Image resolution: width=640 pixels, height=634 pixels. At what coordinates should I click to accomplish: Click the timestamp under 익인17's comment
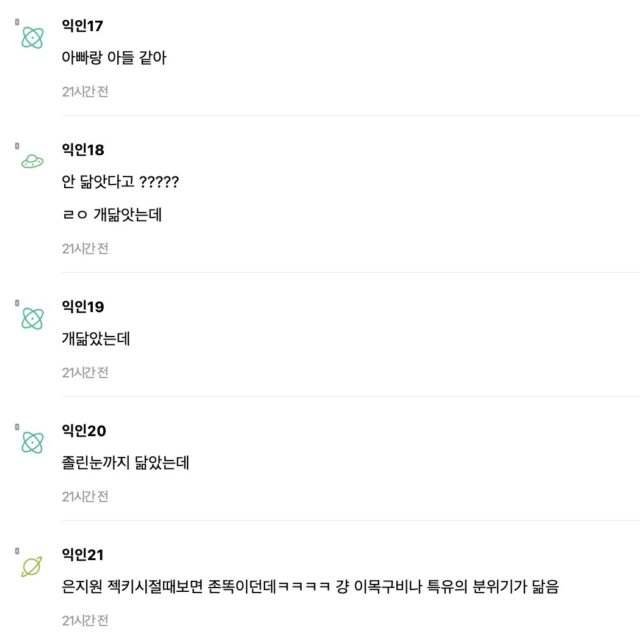85,92
